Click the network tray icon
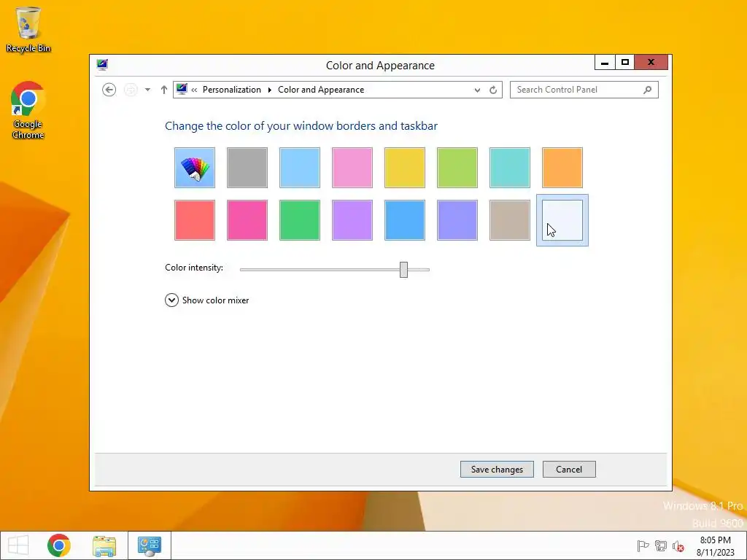747x560 pixels. click(x=660, y=546)
